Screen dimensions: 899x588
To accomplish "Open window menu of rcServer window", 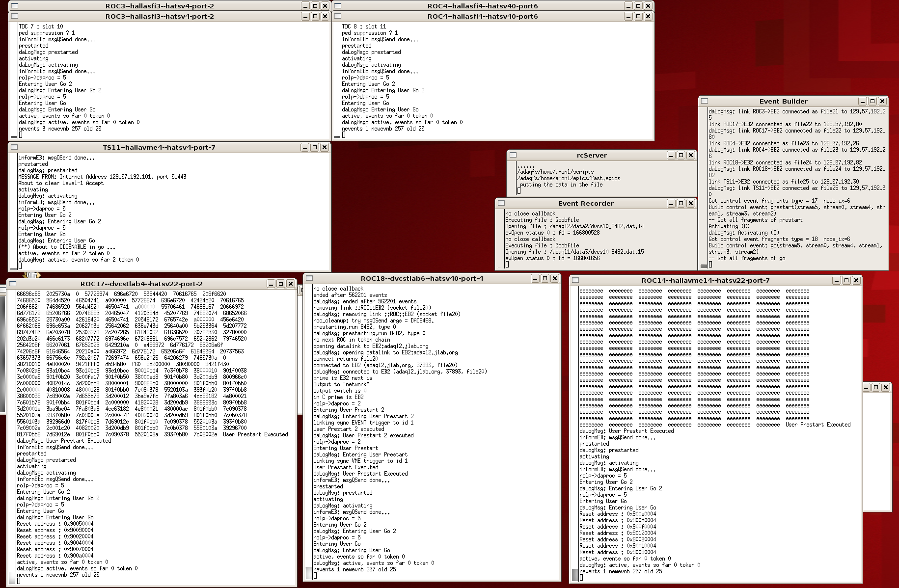I will 513,155.
